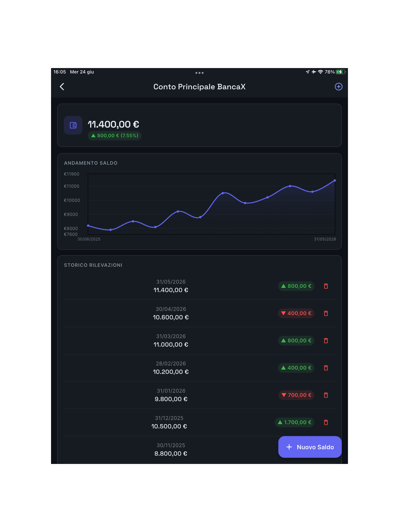Open the 30/04/2026 record of 10.600,00 €
Screen dimensions: 399x532
click(x=199, y=313)
